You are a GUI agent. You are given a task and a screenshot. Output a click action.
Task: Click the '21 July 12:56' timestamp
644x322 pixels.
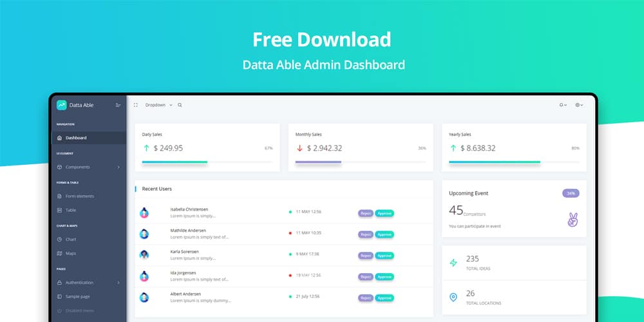point(308,296)
